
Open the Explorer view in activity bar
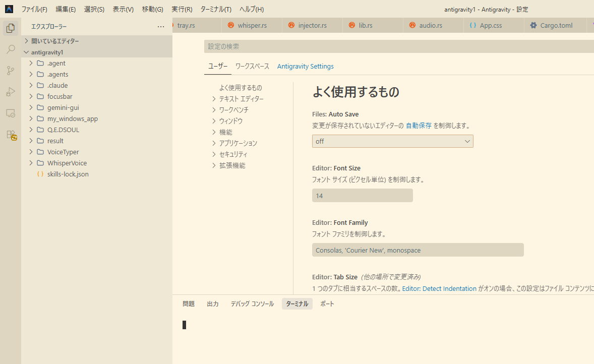click(10, 28)
